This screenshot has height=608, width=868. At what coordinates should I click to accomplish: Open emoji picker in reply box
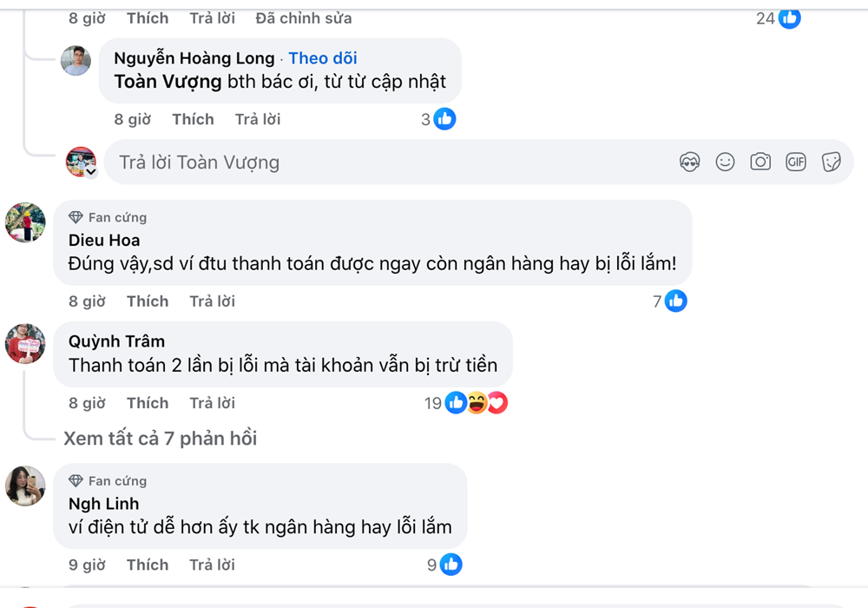[x=725, y=162]
